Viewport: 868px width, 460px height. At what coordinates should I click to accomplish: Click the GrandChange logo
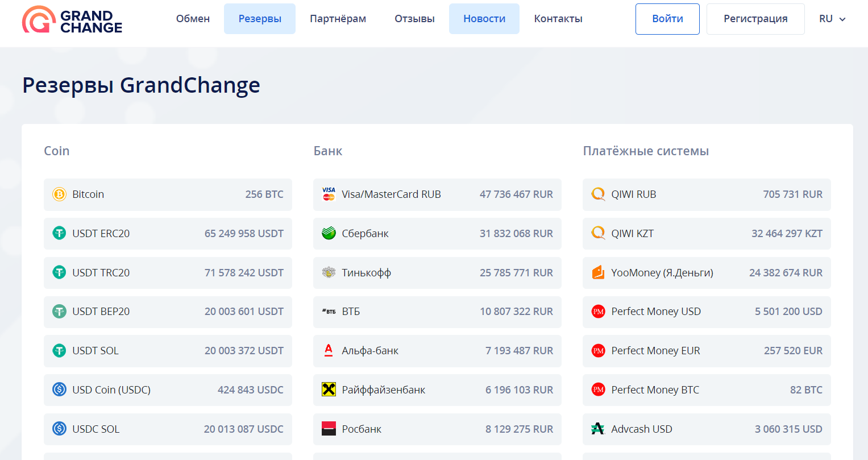72,19
